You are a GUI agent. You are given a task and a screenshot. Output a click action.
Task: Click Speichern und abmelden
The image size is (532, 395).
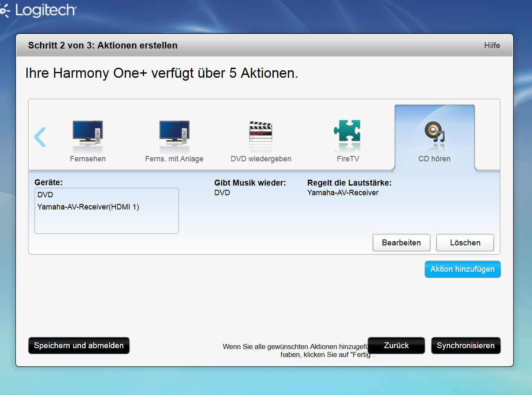tap(79, 346)
